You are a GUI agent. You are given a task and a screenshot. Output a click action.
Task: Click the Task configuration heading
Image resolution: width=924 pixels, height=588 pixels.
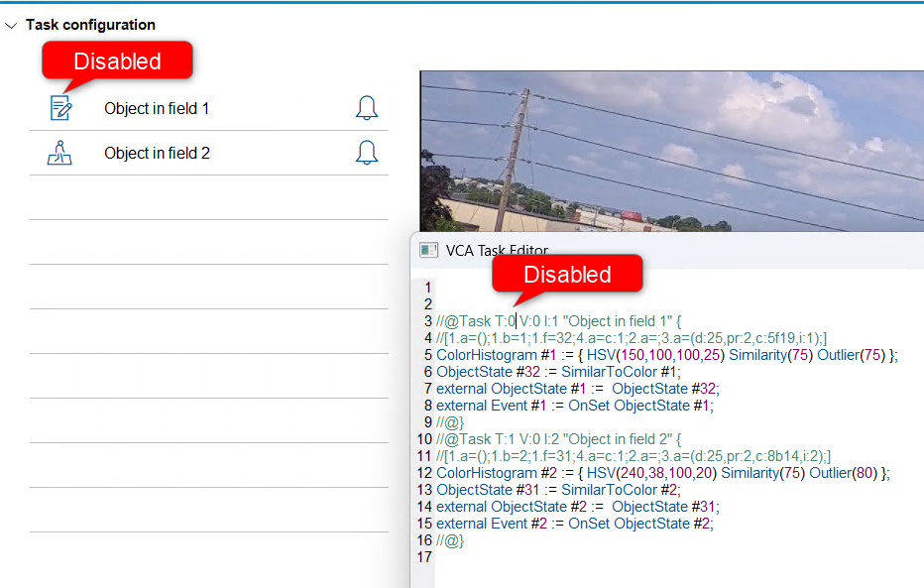pos(91,25)
